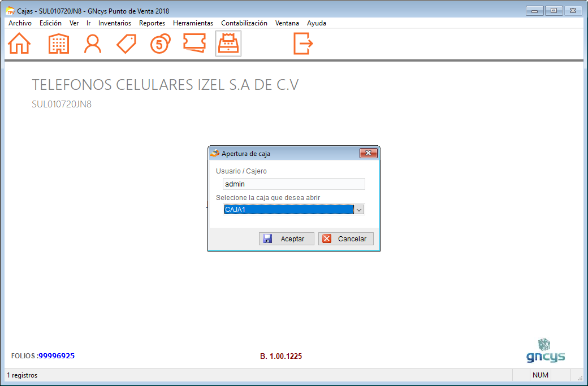Image resolution: width=588 pixels, height=386 pixels.
Task: Focus the Usuario / Cajero admin field
Action: coord(293,184)
